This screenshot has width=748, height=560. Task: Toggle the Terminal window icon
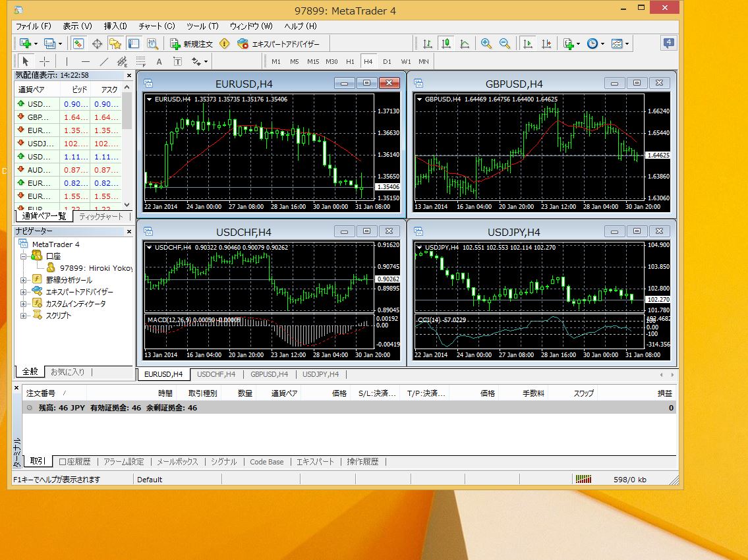click(134, 44)
